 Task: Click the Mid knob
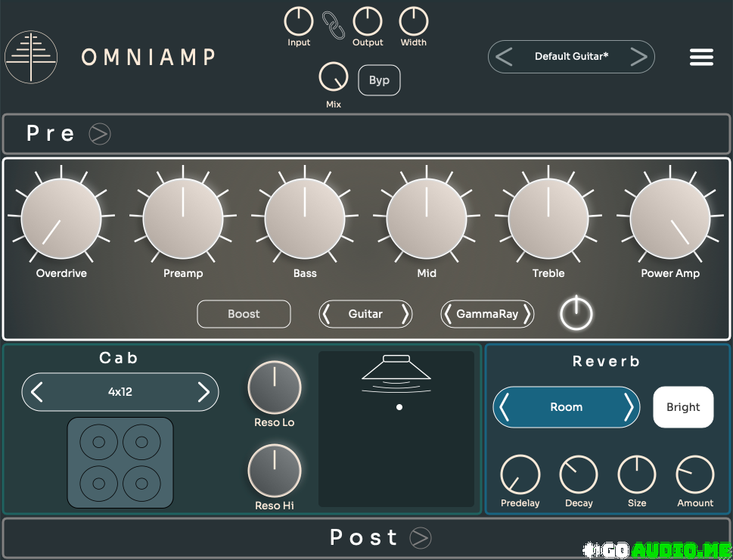click(x=427, y=218)
